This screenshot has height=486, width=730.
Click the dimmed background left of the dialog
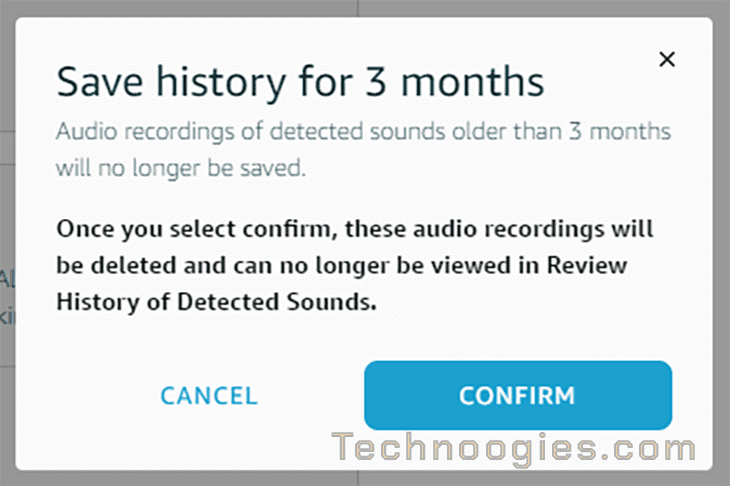7,242
